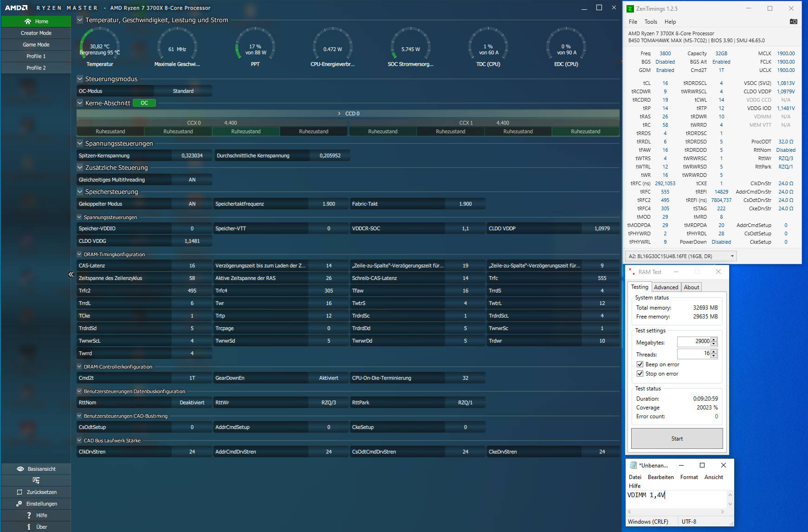Toggle Beep on error checkbox

640,364
